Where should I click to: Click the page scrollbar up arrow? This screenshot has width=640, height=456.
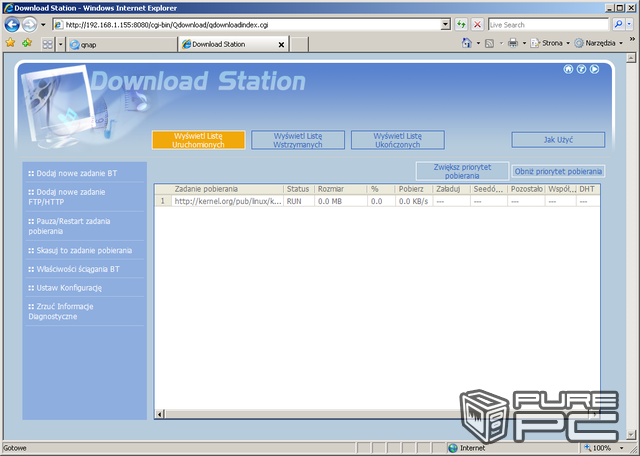tap(631, 58)
